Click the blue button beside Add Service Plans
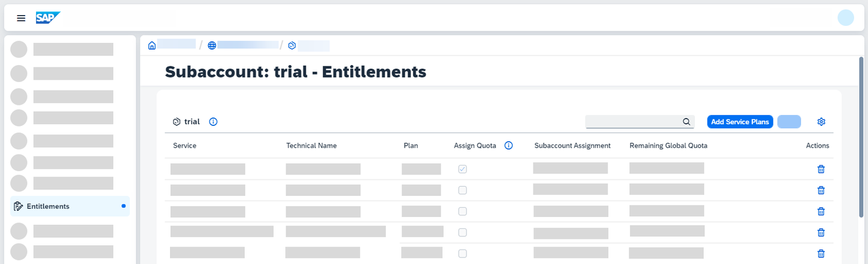 click(789, 122)
